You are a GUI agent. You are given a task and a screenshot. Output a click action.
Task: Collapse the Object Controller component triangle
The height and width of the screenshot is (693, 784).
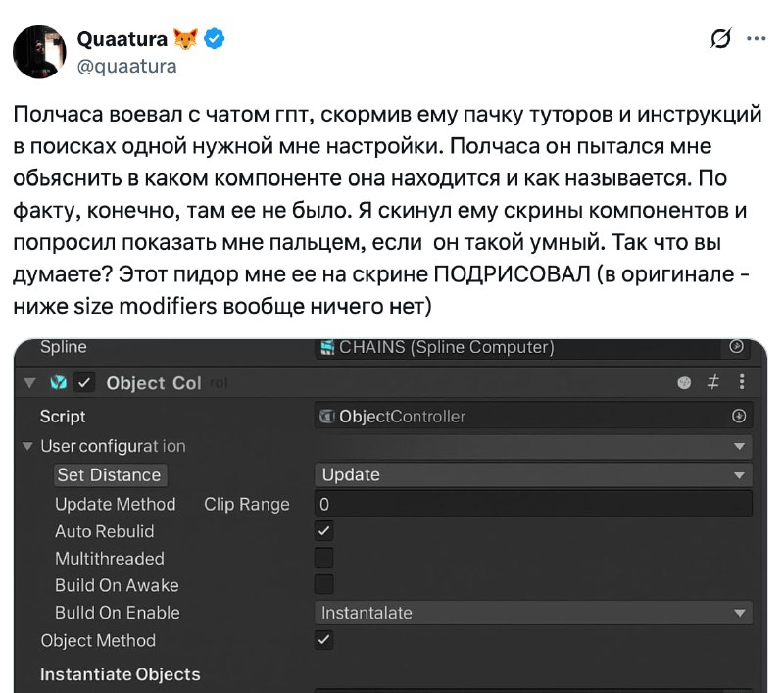coord(29,383)
